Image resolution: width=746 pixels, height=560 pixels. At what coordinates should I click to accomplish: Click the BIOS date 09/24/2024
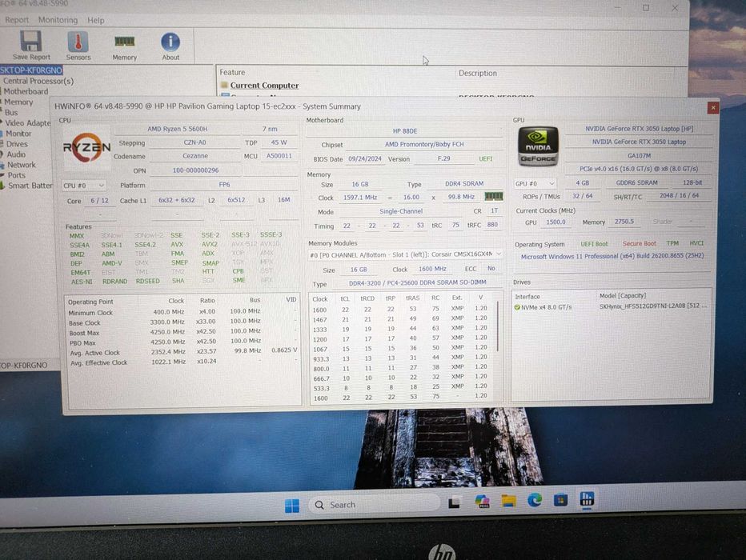click(365, 158)
